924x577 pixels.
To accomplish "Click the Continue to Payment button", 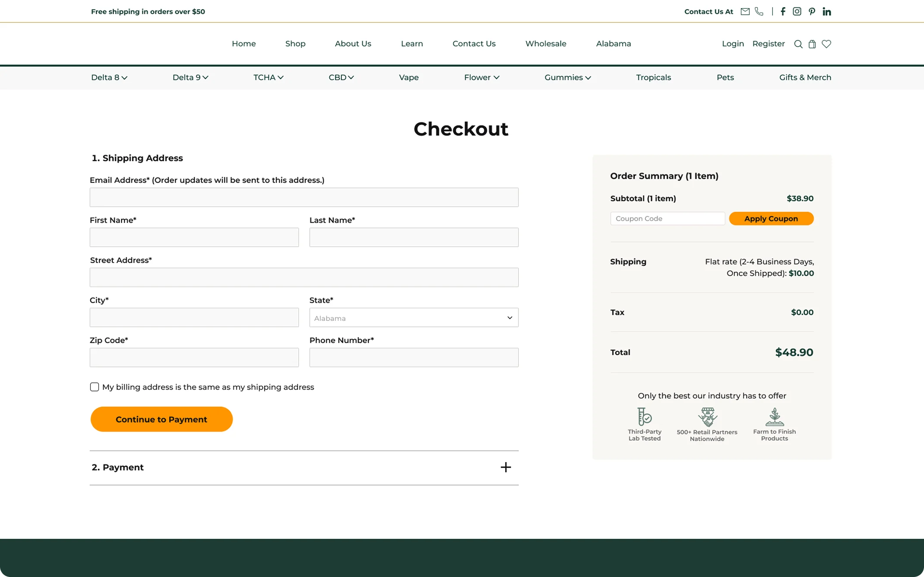I will [x=161, y=419].
